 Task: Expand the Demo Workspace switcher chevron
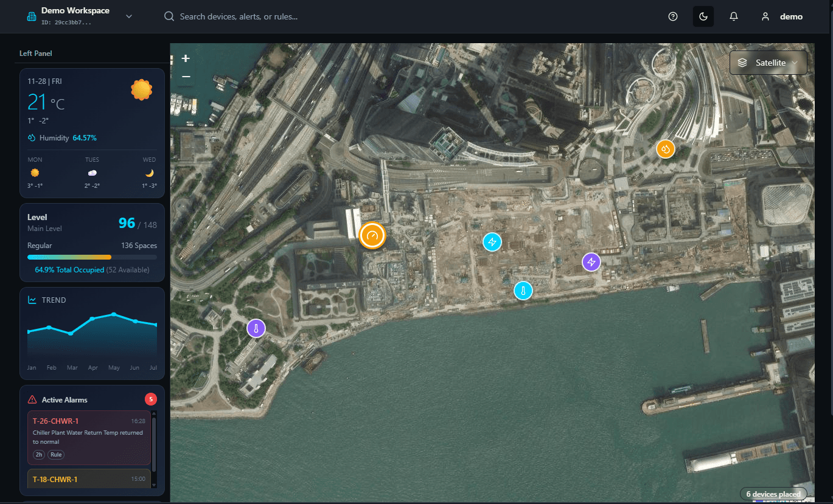pos(128,16)
